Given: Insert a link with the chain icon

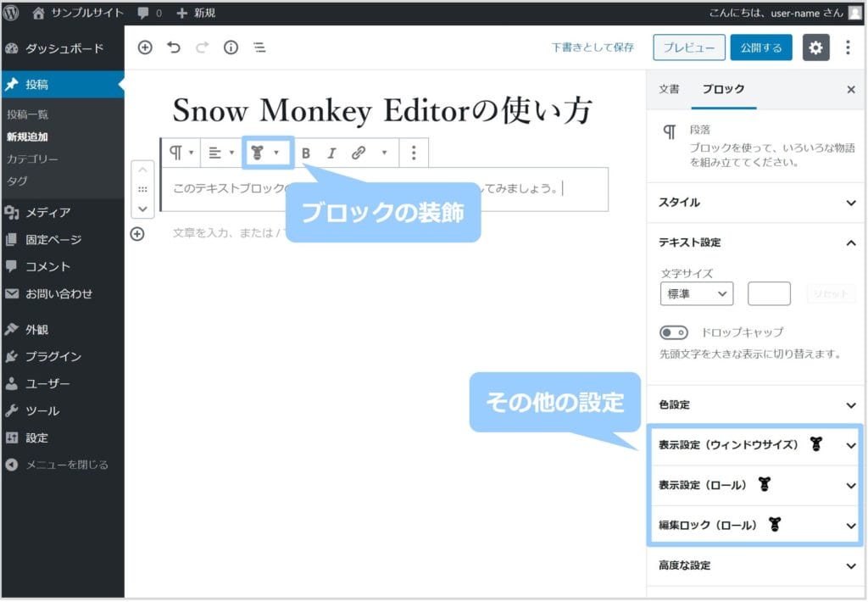Looking at the screenshot, I should coord(359,153).
